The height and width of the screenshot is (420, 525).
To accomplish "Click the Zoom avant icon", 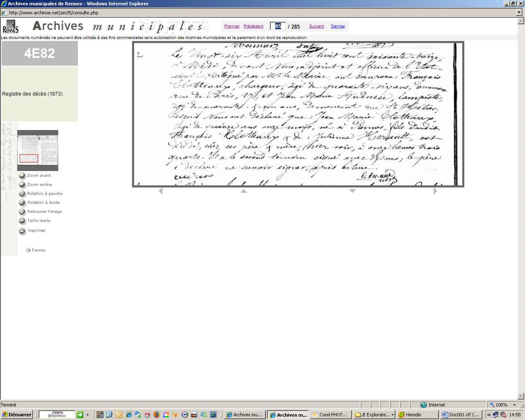I will [22, 176].
